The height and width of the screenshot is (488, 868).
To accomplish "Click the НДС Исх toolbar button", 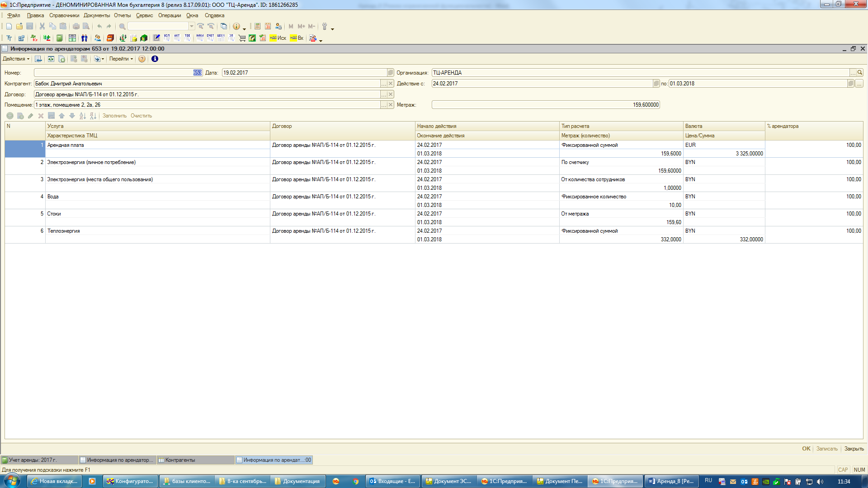I will 278,38.
